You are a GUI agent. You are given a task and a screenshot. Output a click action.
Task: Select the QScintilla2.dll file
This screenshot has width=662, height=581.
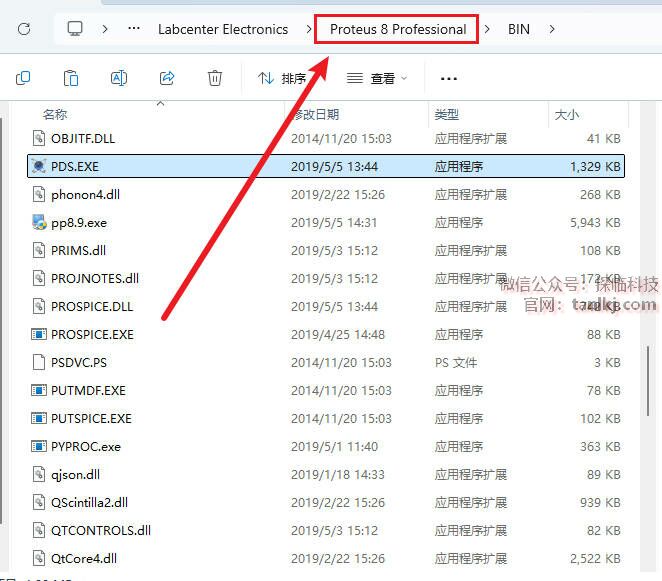click(326, 502)
